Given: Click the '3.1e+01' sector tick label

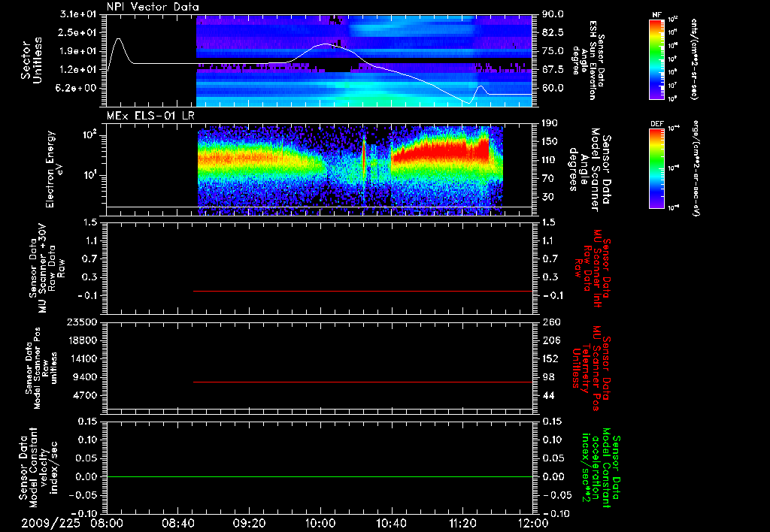Looking at the screenshot, I should 78,14.
